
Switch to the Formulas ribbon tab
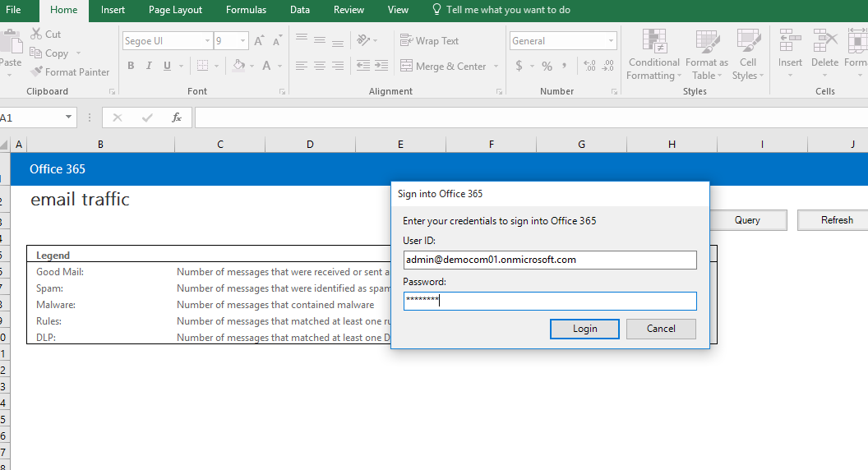tap(247, 10)
